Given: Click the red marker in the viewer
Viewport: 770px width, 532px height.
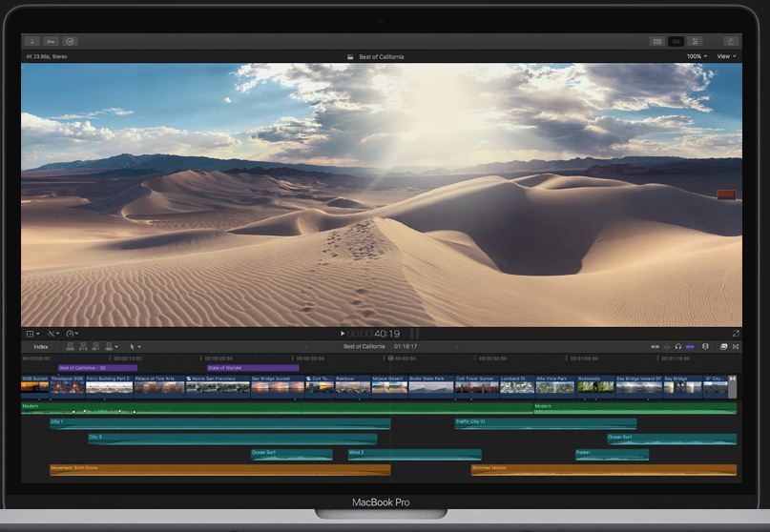Looking at the screenshot, I should 726,194.
